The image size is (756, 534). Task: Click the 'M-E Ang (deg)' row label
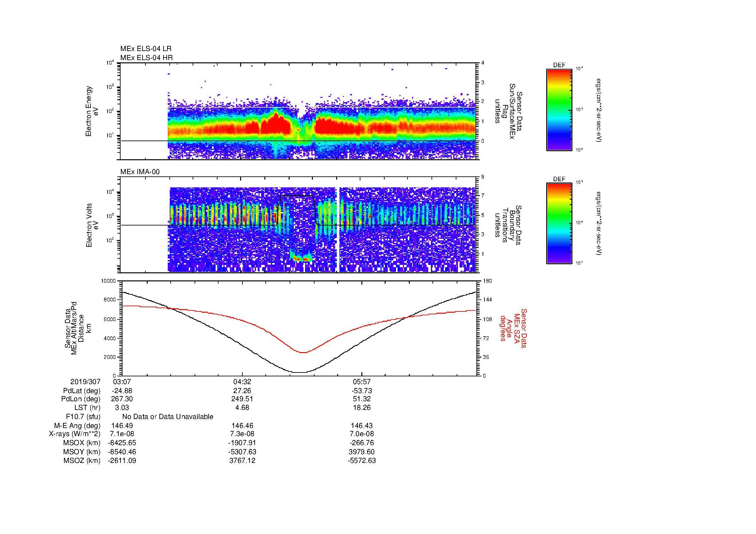click(77, 426)
